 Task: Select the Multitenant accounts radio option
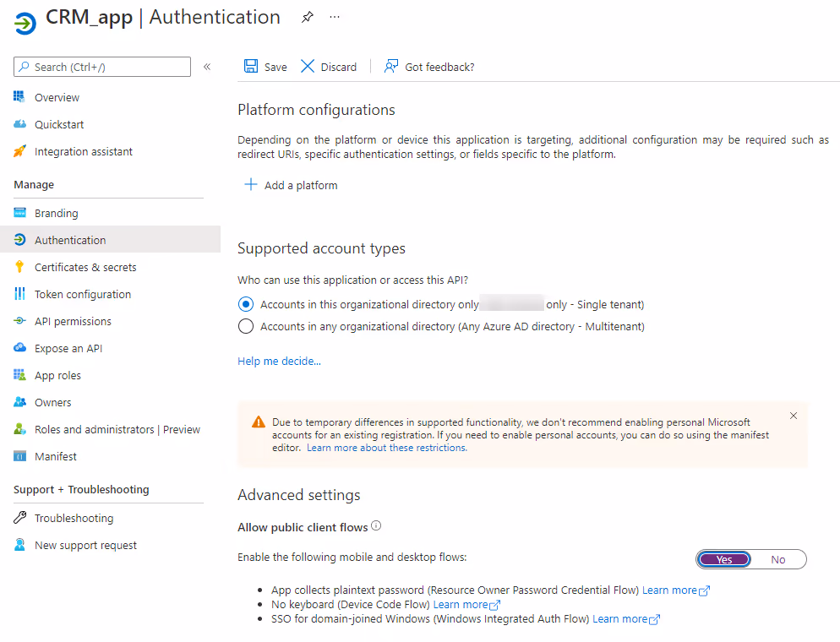click(x=246, y=326)
